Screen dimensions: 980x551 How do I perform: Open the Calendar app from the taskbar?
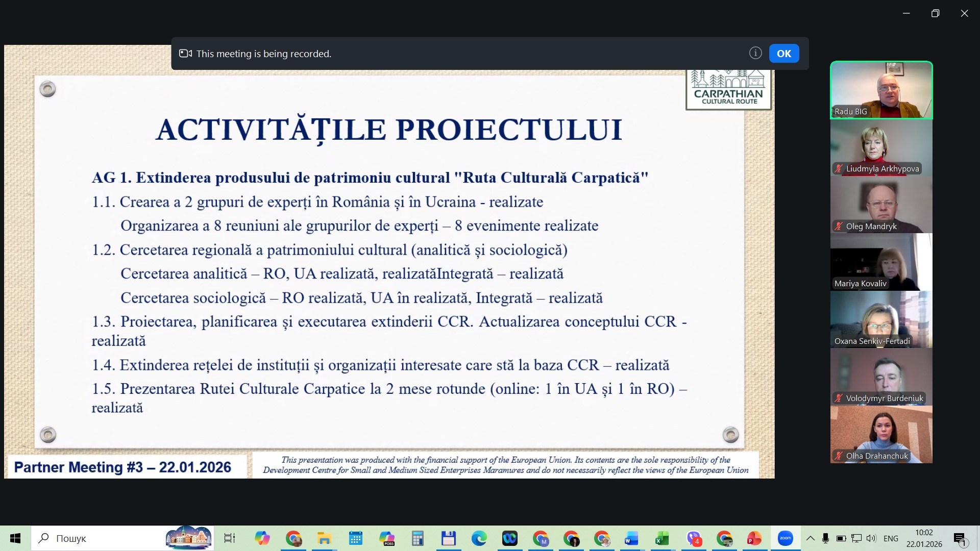tap(356, 538)
